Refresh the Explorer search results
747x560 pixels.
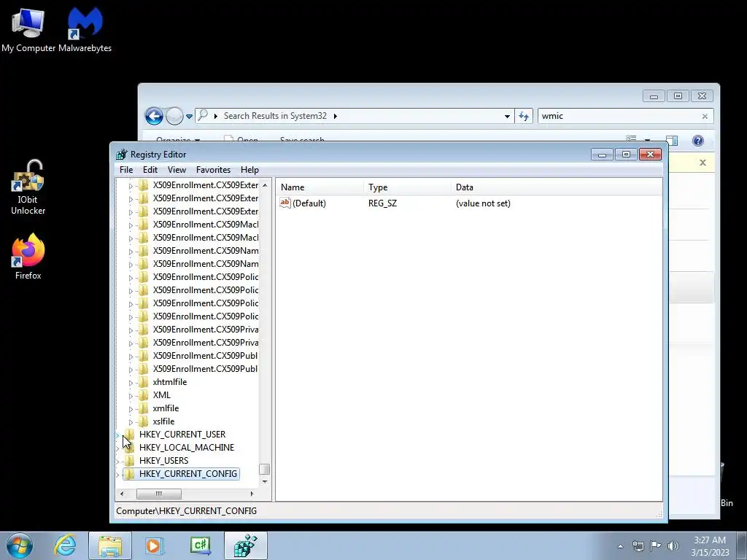pos(524,116)
